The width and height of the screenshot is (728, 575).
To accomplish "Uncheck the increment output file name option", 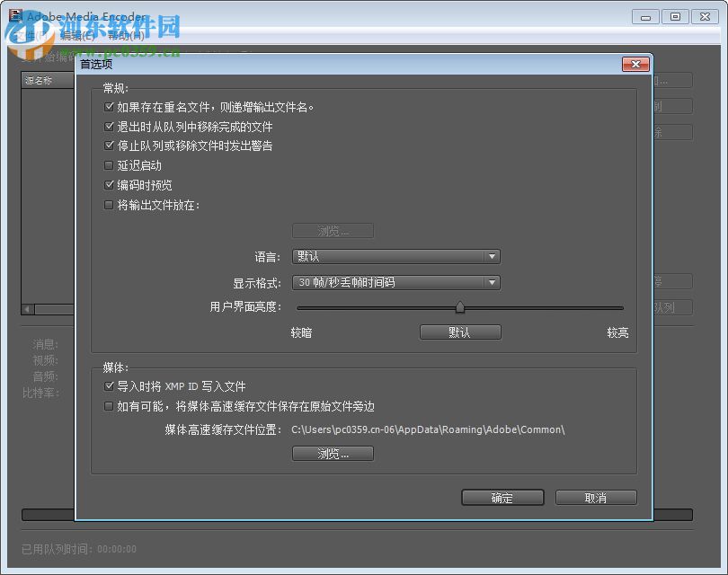I will click(109, 107).
